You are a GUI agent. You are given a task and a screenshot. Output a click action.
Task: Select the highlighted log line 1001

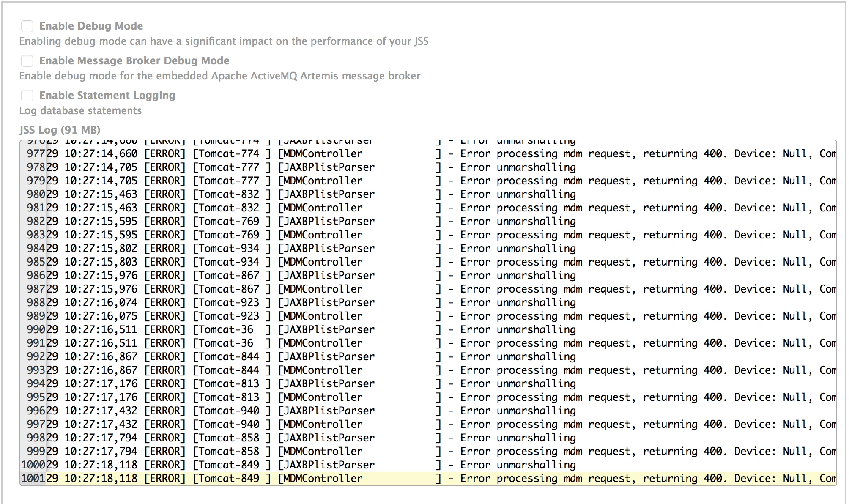click(x=428, y=479)
